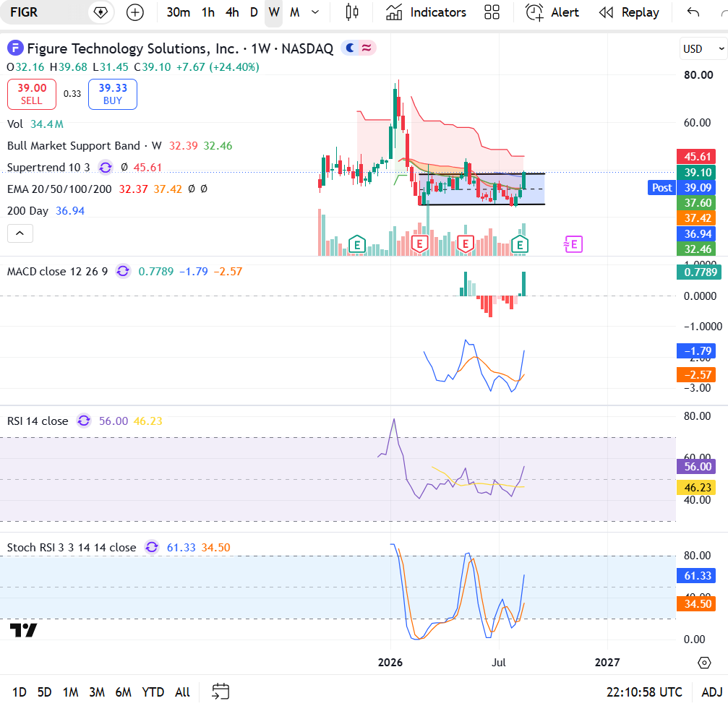
Task: Click the RSI indicator refresh icon
Action: point(84,421)
